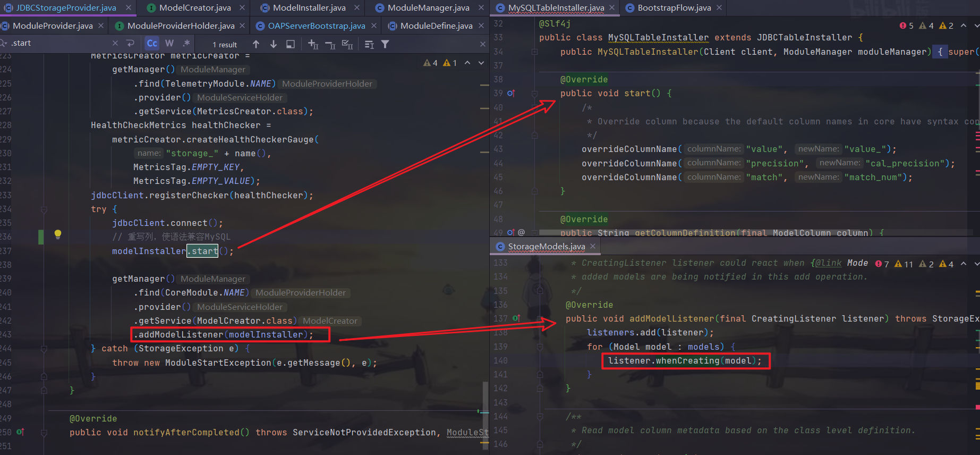Click error count 7 in StorageModels inspections widget
This screenshot has height=455, width=980.
[882, 264]
